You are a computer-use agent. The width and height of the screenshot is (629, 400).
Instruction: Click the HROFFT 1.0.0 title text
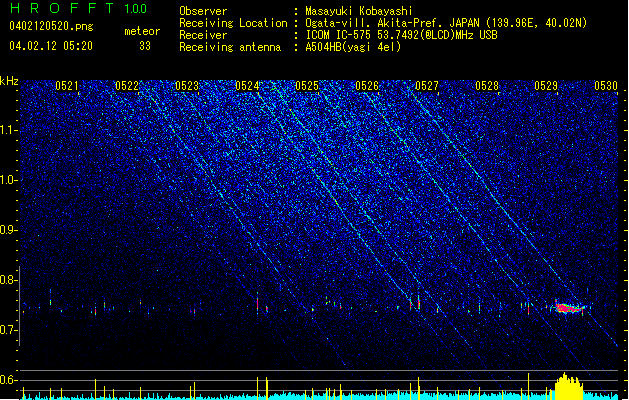point(79,8)
